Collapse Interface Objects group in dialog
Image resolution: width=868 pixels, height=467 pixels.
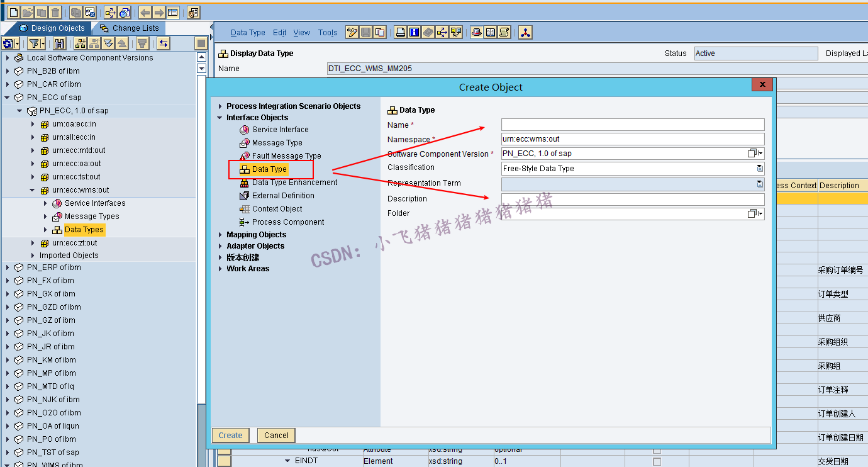(220, 118)
